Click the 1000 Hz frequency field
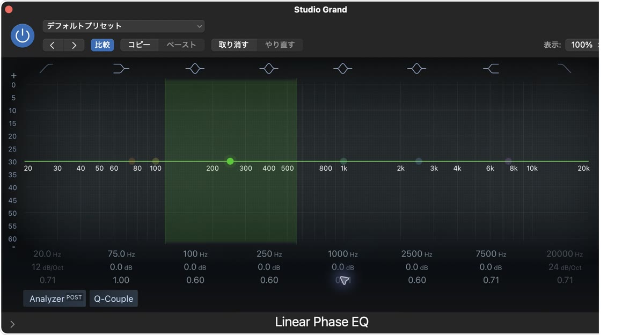644x335 pixels. click(x=342, y=254)
